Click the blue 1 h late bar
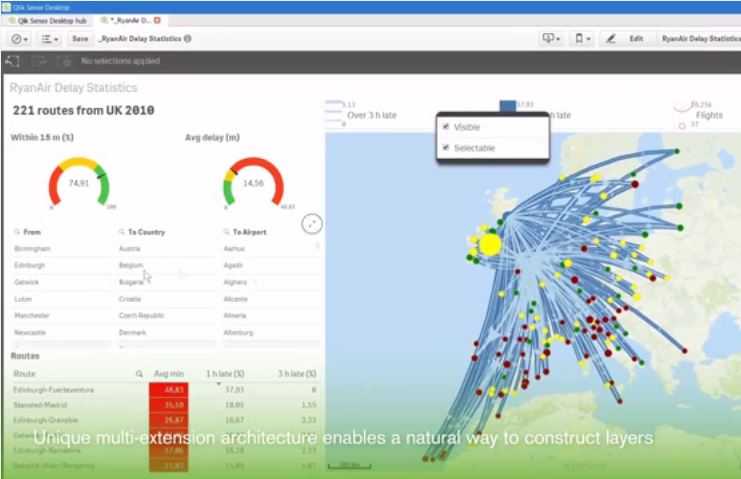The width and height of the screenshot is (741, 479). coord(508,105)
